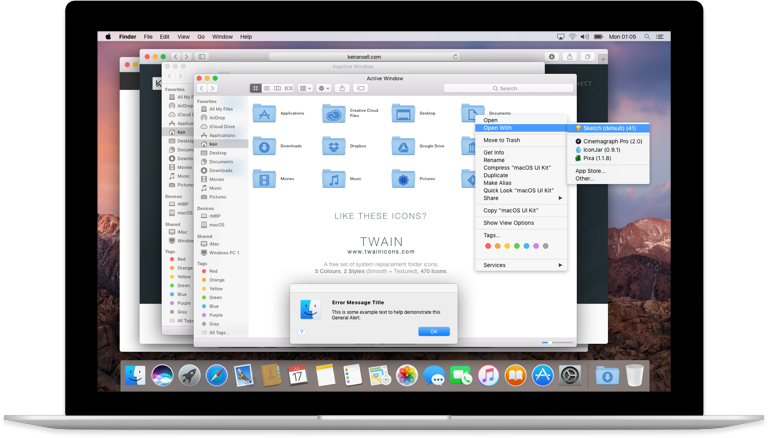Select Sketch (default) in Open With submenu

tap(608, 128)
